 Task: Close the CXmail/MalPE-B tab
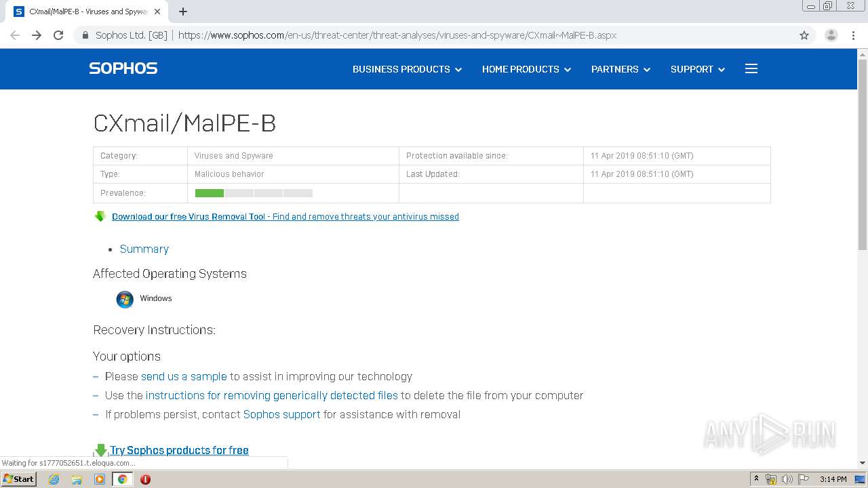(x=157, y=12)
